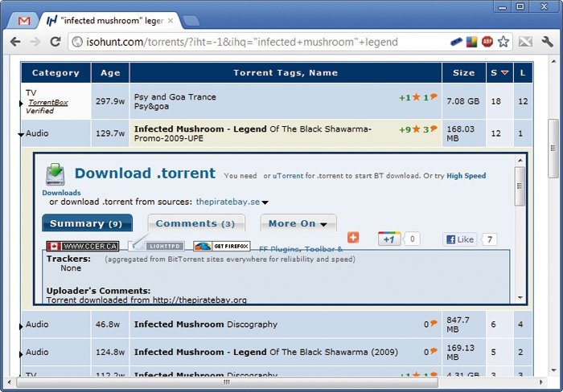Click the page scrollbar up arrow
This screenshot has width=563, height=392.
click(553, 61)
